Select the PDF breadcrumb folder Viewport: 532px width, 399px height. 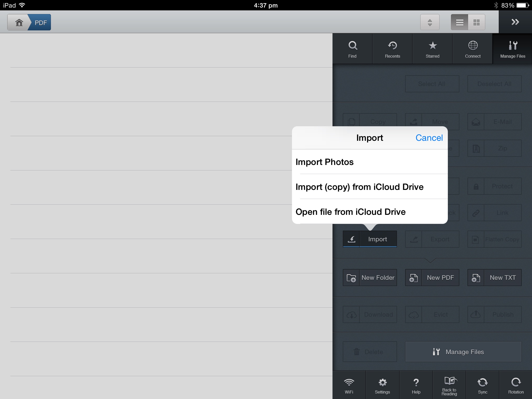(x=41, y=23)
